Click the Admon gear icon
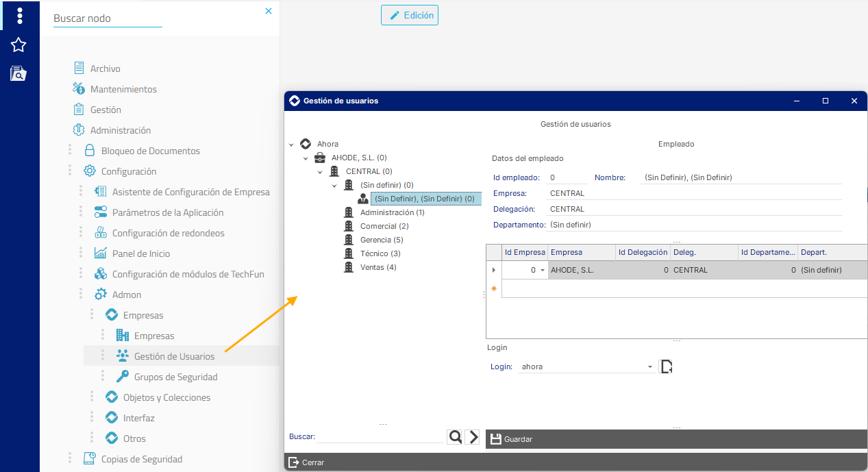868x472 pixels. 101,295
